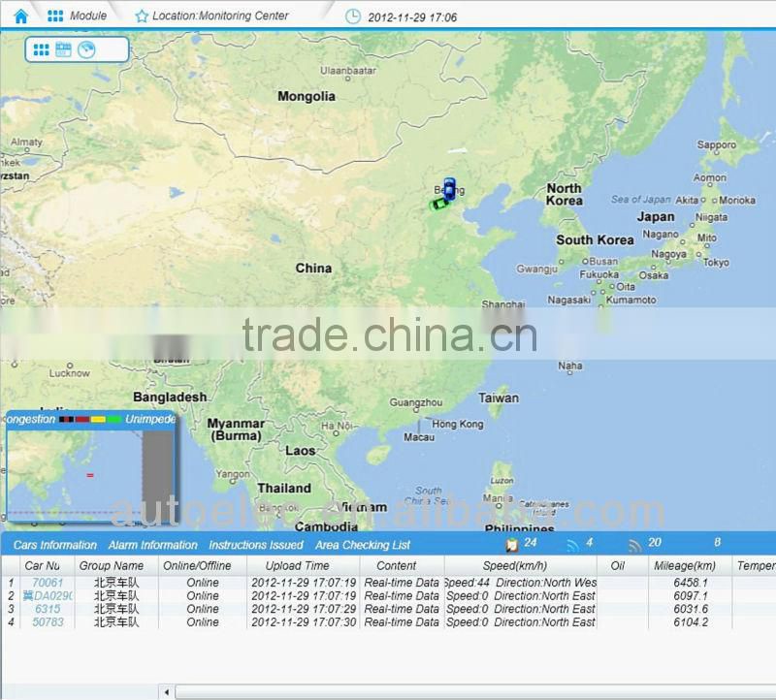Screen dimensions: 776x700
Task: Click the calendar icon on map toolbar
Action: point(63,49)
